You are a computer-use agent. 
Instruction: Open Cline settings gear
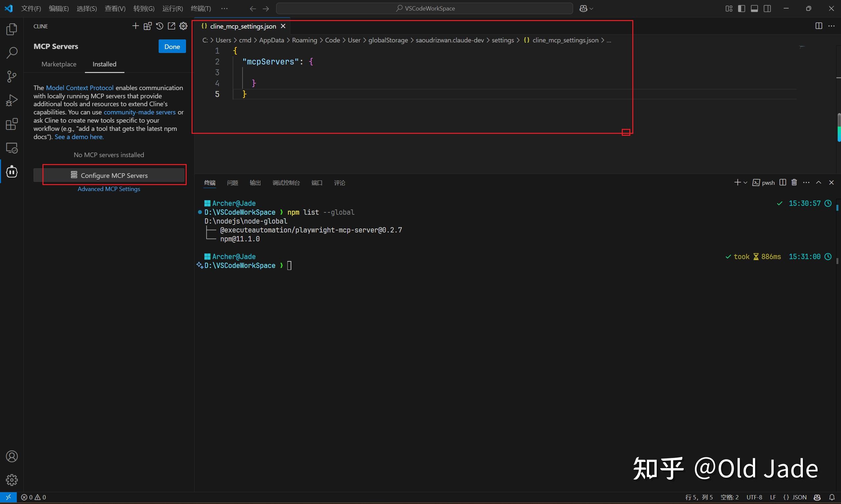[x=183, y=26]
